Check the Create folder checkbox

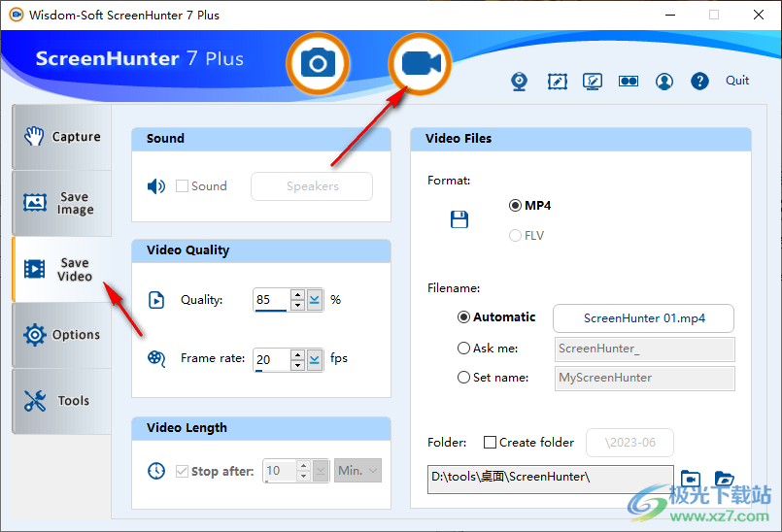click(x=490, y=443)
